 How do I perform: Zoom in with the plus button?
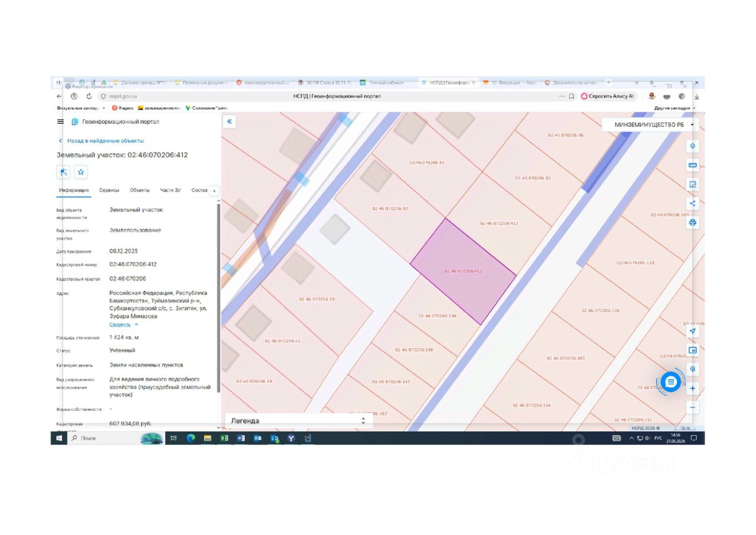693,388
